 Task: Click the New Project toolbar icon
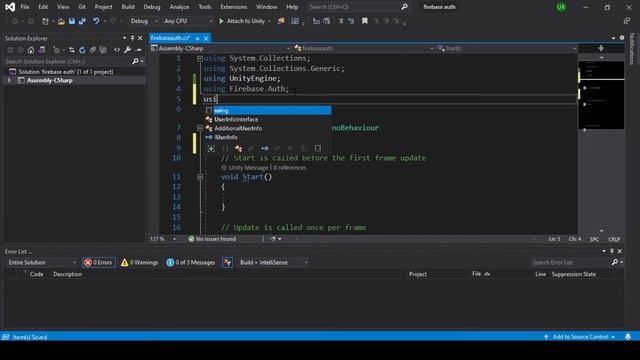[x=45, y=21]
